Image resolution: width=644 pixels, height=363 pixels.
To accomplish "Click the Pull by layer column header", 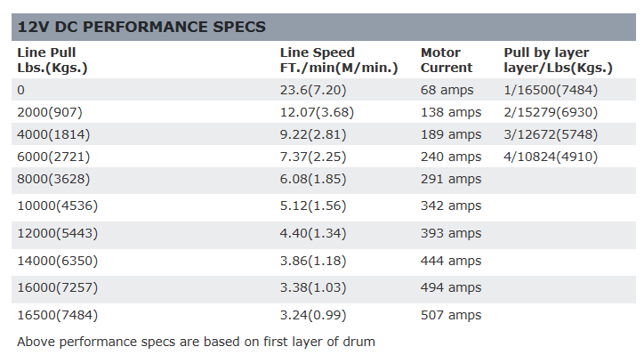I will tap(558, 60).
